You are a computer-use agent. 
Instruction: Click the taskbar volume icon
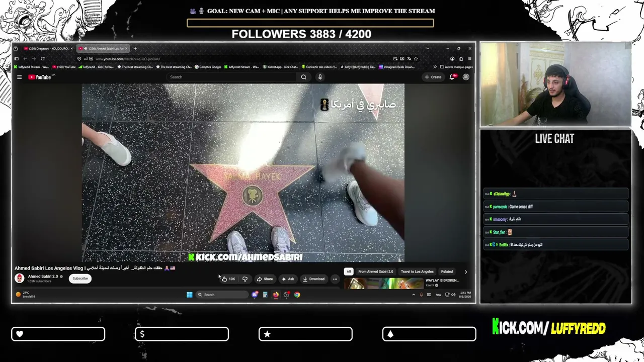(x=453, y=295)
